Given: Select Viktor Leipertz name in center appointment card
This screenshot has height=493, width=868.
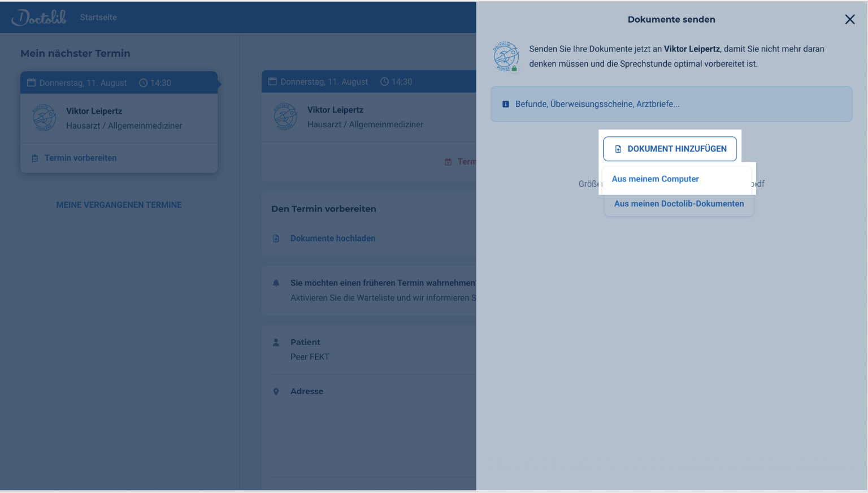Looking at the screenshot, I should click(x=335, y=110).
